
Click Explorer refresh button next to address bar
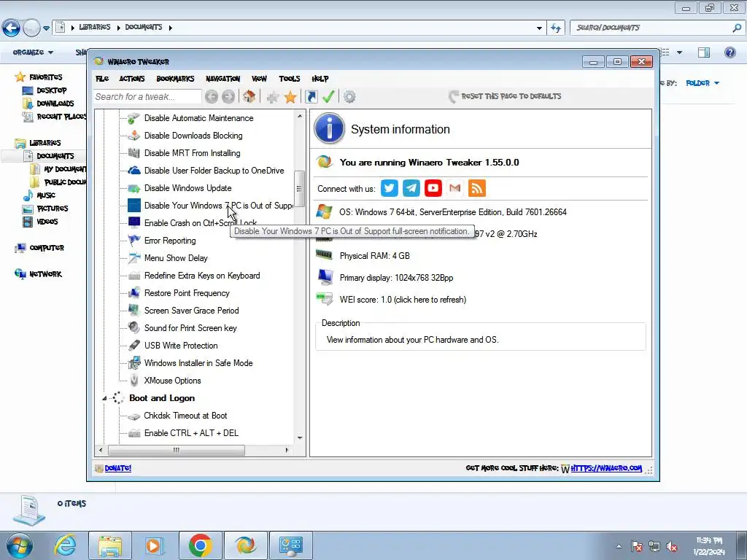pyautogui.click(x=556, y=28)
